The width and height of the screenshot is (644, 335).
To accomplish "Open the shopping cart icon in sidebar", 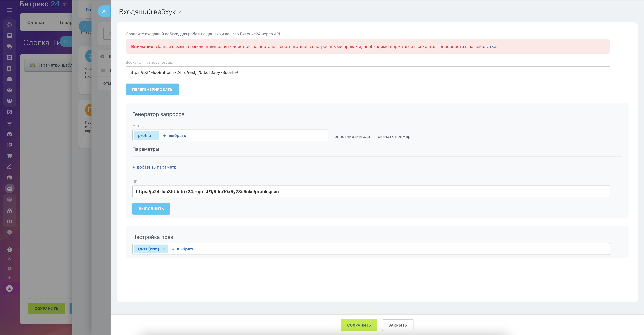I will pos(10,156).
